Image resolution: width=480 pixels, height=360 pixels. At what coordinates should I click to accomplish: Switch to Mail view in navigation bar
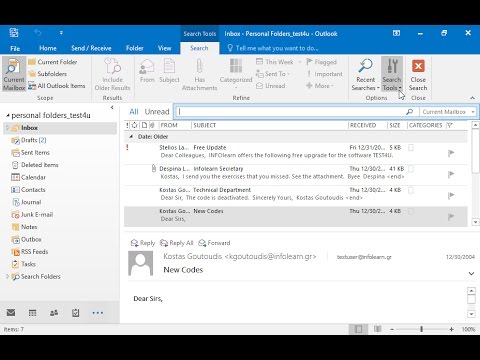(11, 313)
